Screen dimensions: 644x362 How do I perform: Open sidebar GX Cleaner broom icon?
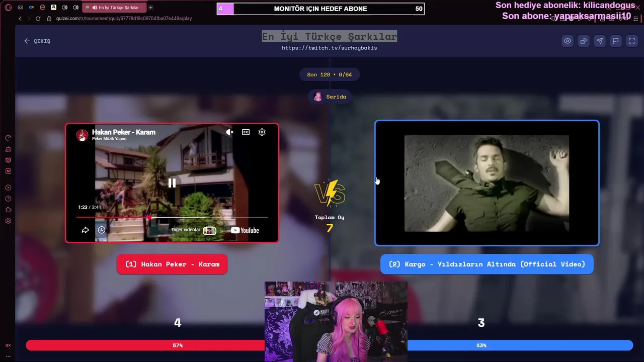click(x=8, y=149)
